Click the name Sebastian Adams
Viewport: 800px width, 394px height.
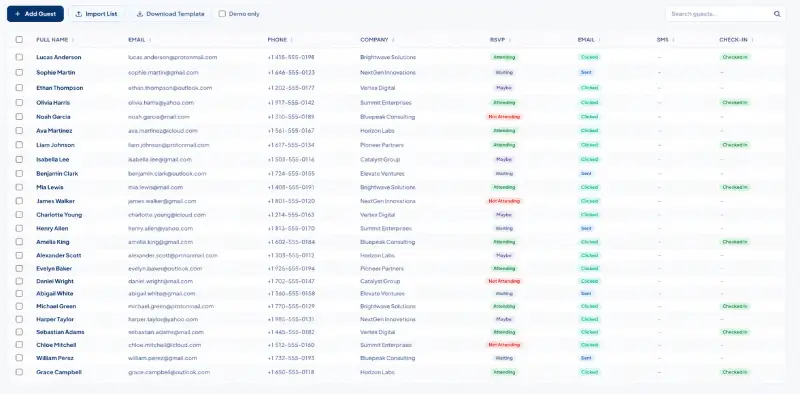click(x=60, y=332)
